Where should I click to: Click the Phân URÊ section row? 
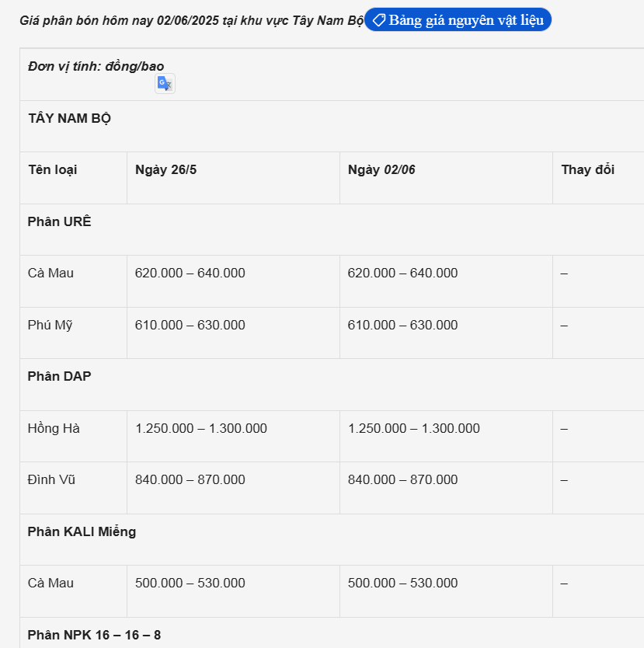pyautogui.click(x=60, y=221)
